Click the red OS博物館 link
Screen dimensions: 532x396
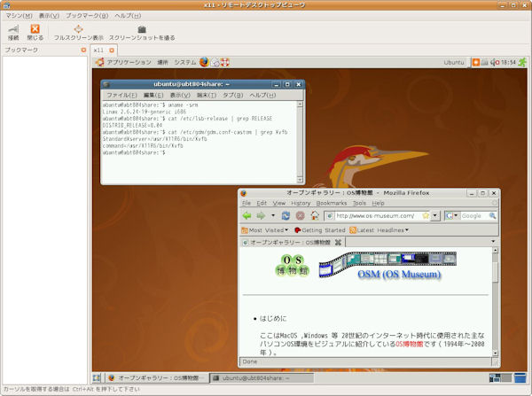(x=410, y=344)
